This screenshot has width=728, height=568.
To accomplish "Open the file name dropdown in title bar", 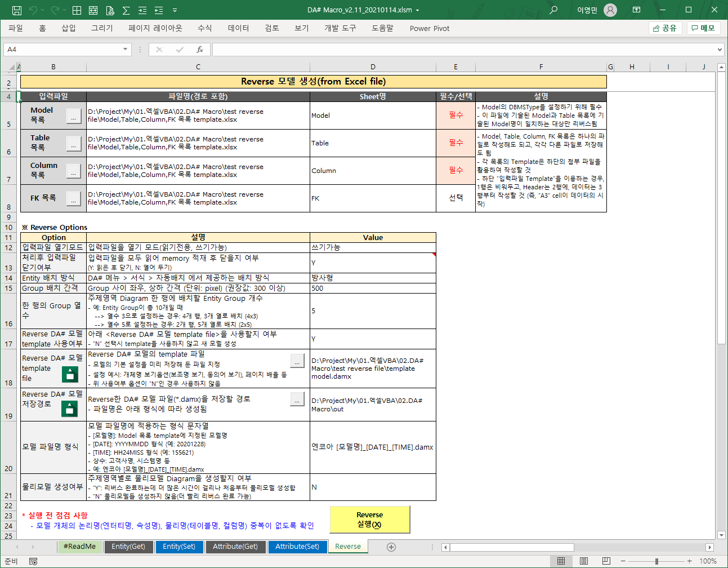I will click(417, 10).
